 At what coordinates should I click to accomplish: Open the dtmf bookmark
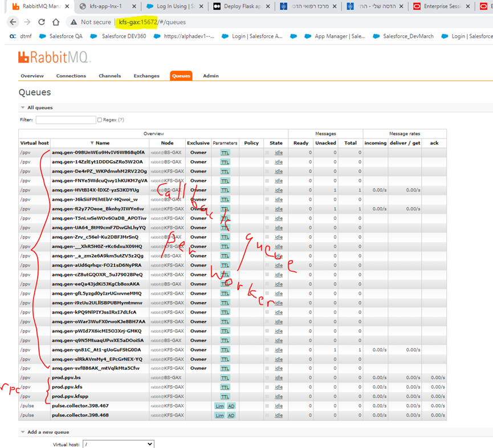(21, 36)
